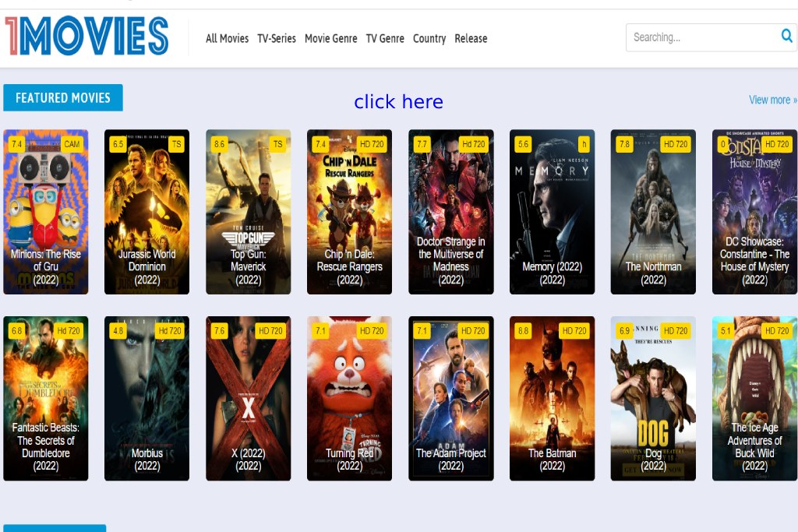Click the 7.7 rating badge on Doctor Strange
The height and width of the screenshot is (532, 798).
pyautogui.click(x=422, y=144)
